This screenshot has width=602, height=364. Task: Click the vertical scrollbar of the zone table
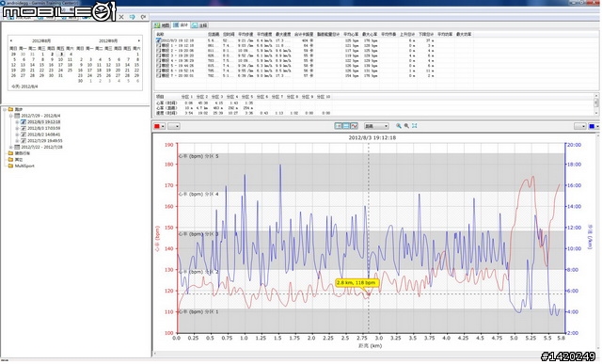[x=596, y=103]
